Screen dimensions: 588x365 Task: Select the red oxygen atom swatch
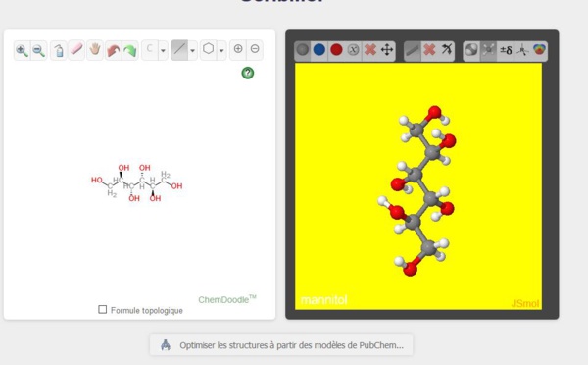tap(336, 50)
